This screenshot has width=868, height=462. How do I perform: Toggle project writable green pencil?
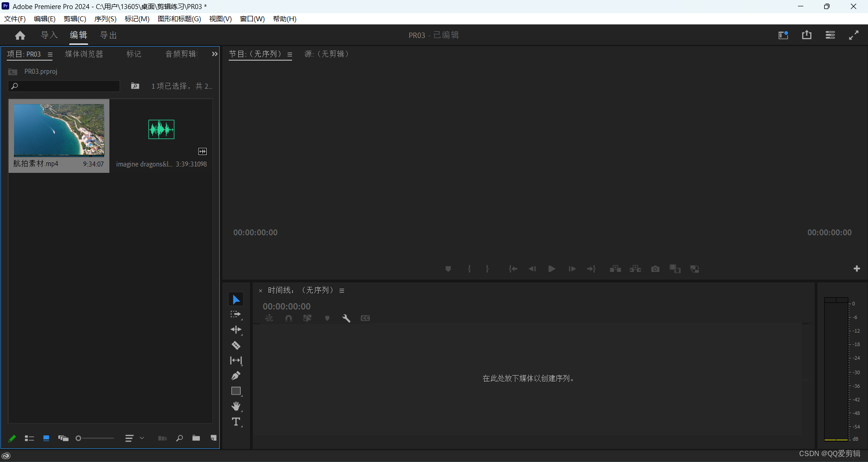pos(12,438)
